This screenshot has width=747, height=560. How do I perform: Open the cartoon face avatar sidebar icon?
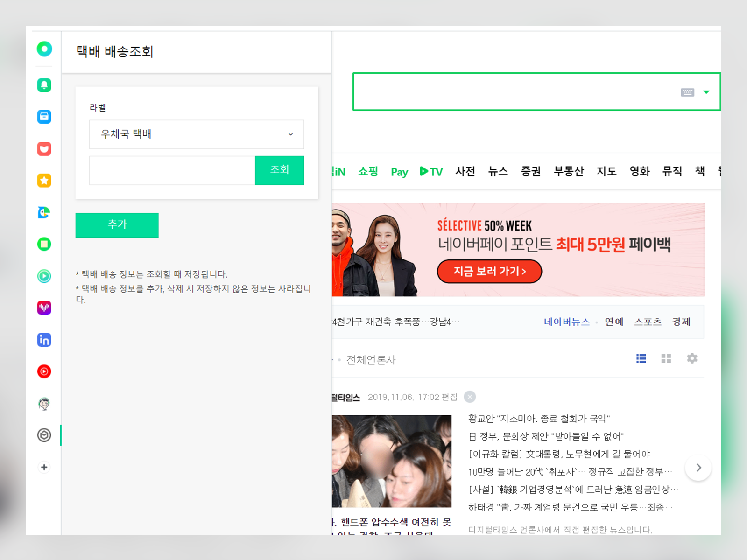pos(44,404)
